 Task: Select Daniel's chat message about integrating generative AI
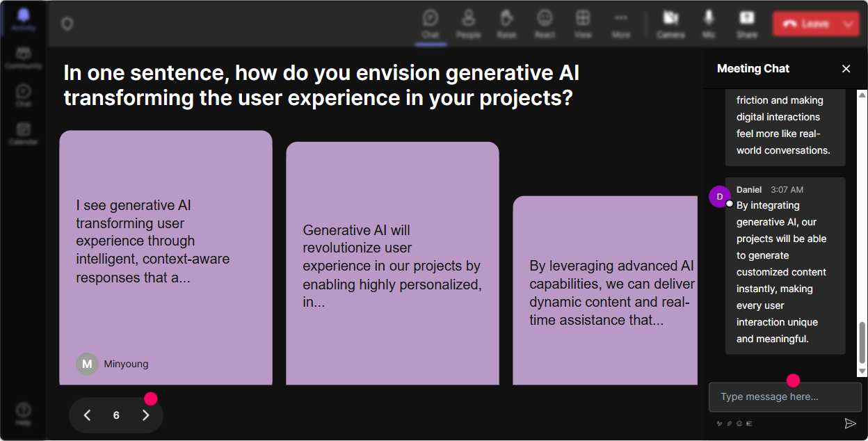[x=785, y=266]
